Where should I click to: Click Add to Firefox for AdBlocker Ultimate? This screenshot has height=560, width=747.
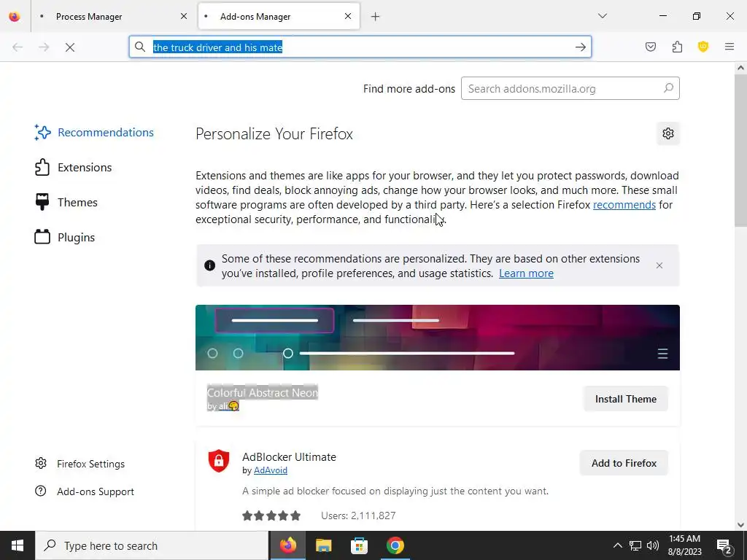pos(624,463)
